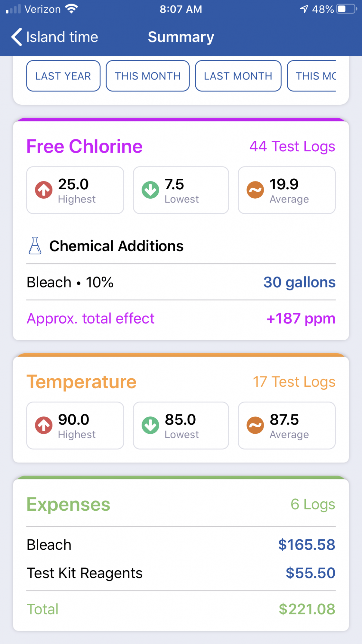Tap the battery status icon
This screenshot has width=362, height=644.
(347, 9)
